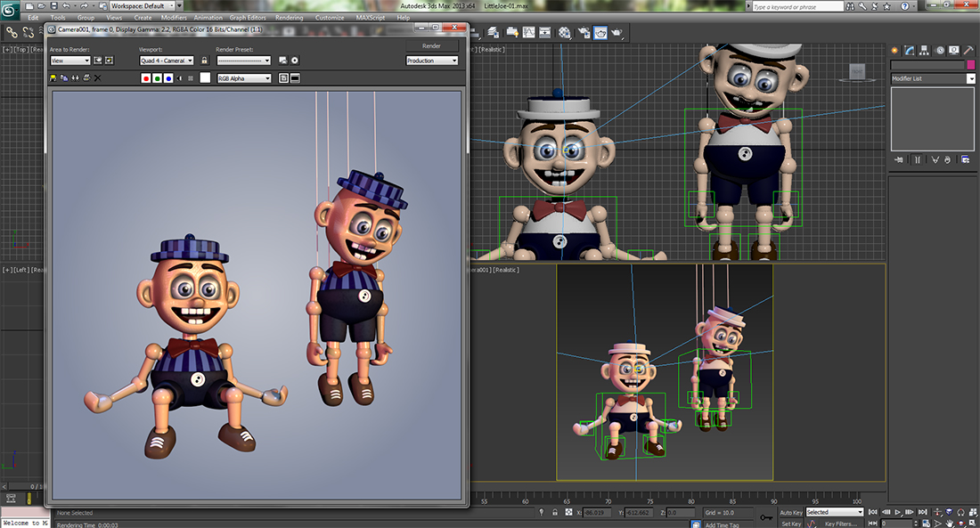Screen dimensions: 980x528
Task: Lock the render viewport with the padlock icon
Action: tap(204, 61)
